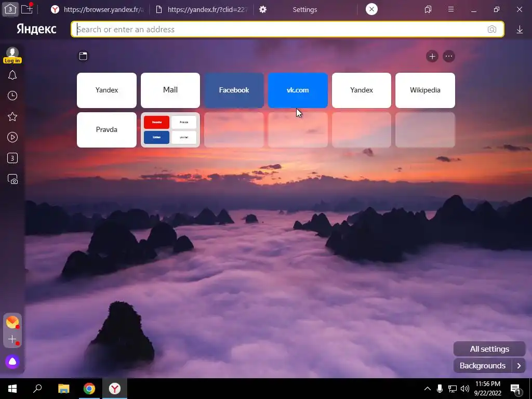Switch to the Settings tab
532x399 pixels.
pyautogui.click(x=304, y=9)
